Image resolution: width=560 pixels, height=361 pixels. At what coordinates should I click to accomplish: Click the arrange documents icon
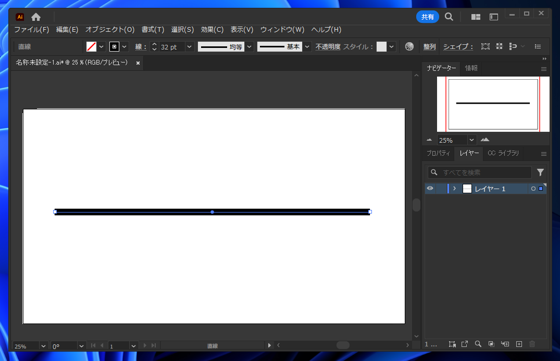click(475, 17)
